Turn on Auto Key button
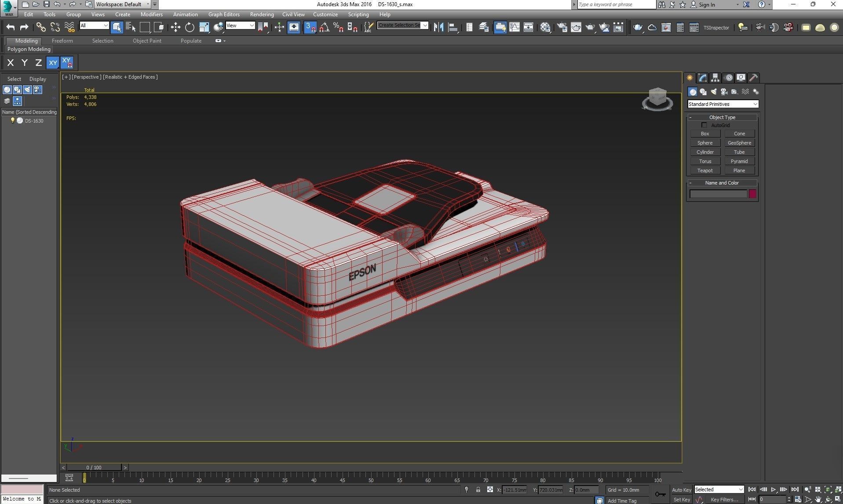The height and width of the screenshot is (504, 843). pos(681,489)
